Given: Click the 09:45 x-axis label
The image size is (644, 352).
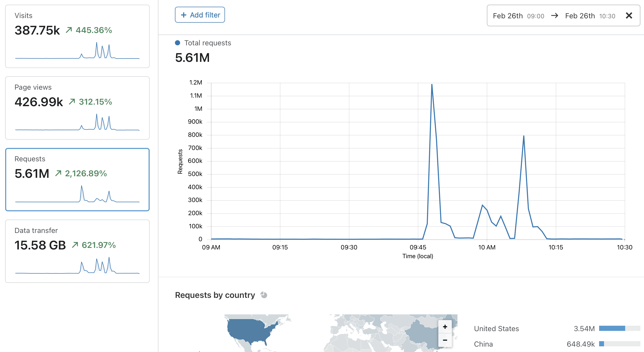Looking at the screenshot, I should [x=418, y=247].
